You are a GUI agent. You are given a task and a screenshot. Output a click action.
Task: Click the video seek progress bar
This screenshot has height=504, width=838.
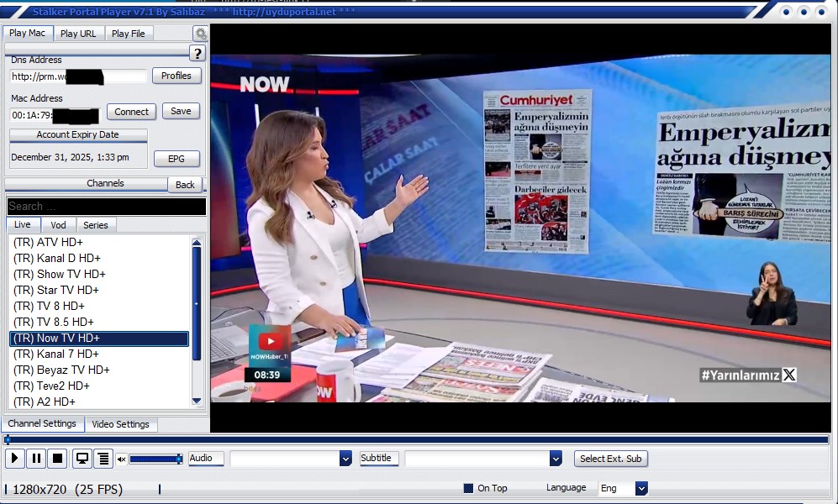tap(416, 440)
